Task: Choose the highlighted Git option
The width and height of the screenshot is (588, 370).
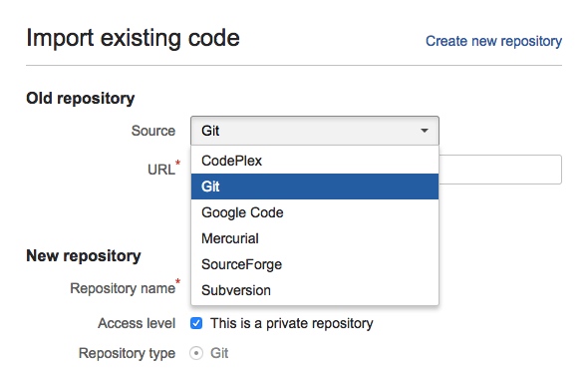Action: click(315, 186)
